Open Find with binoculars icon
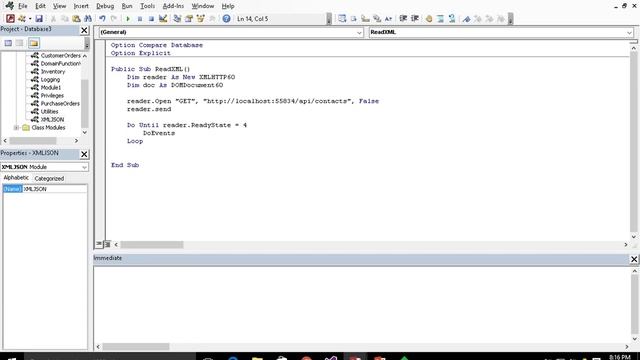 pos(88,19)
